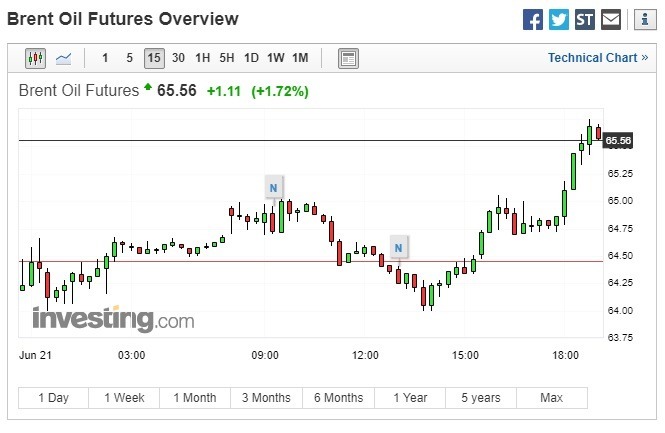
Task: Show the 6 Months range
Action: 338,398
